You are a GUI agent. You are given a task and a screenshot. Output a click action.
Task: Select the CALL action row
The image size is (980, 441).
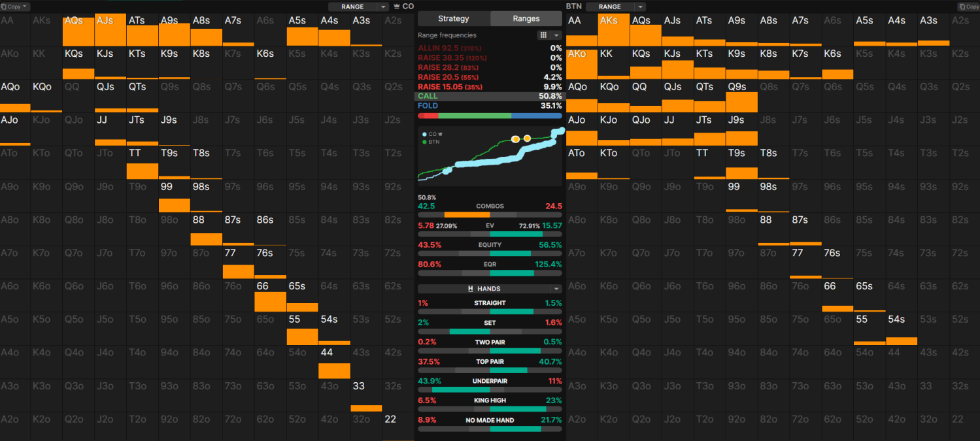[490, 96]
